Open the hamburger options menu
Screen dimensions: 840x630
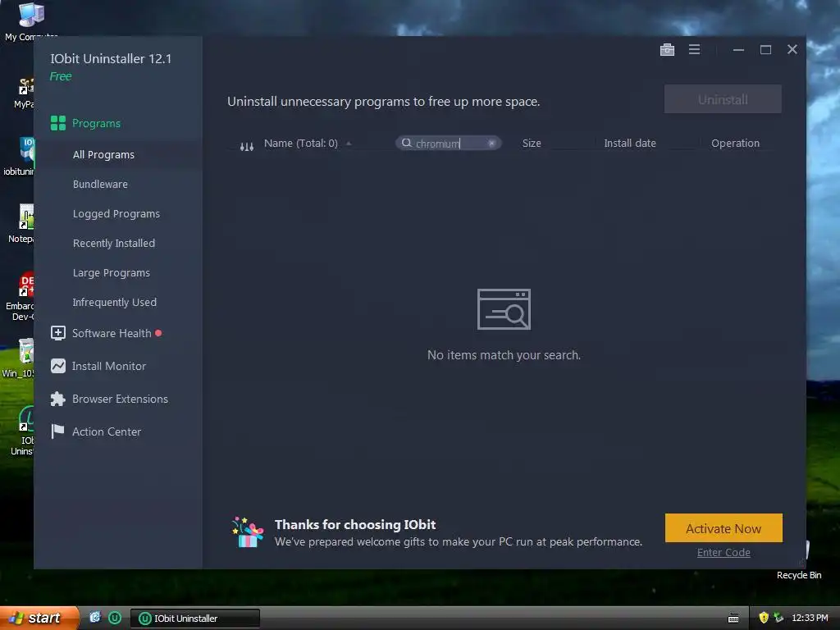694,49
